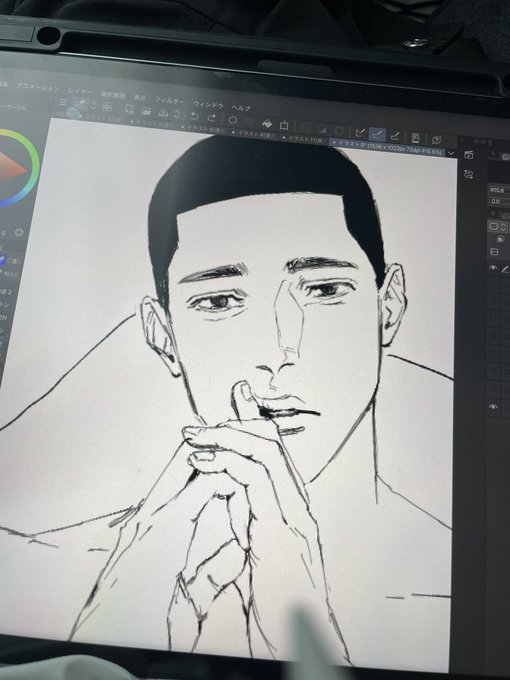The height and width of the screenshot is (680, 510).
Task: Switch to the active イラスト5 canvas tab
Action: coord(387,147)
